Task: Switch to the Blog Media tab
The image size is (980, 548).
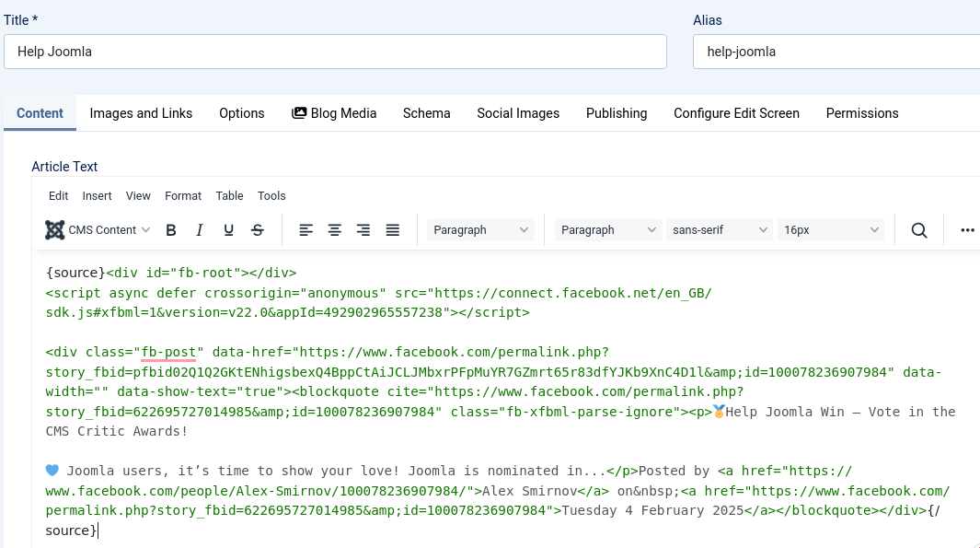Action: click(x=334, y=113)
